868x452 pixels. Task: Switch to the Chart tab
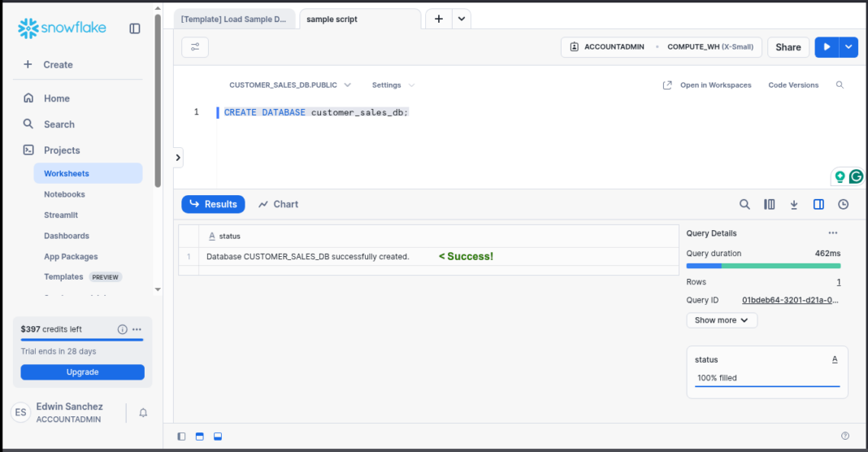[x=278, y=204]
